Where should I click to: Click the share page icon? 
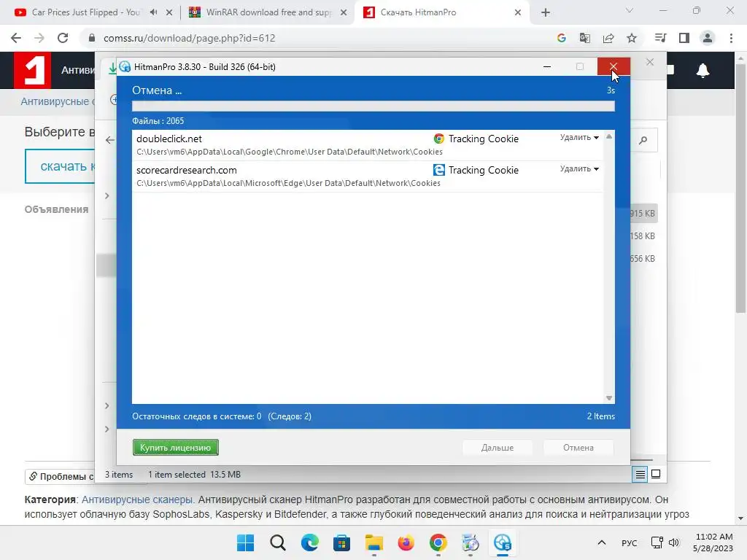tap(608, 38)
